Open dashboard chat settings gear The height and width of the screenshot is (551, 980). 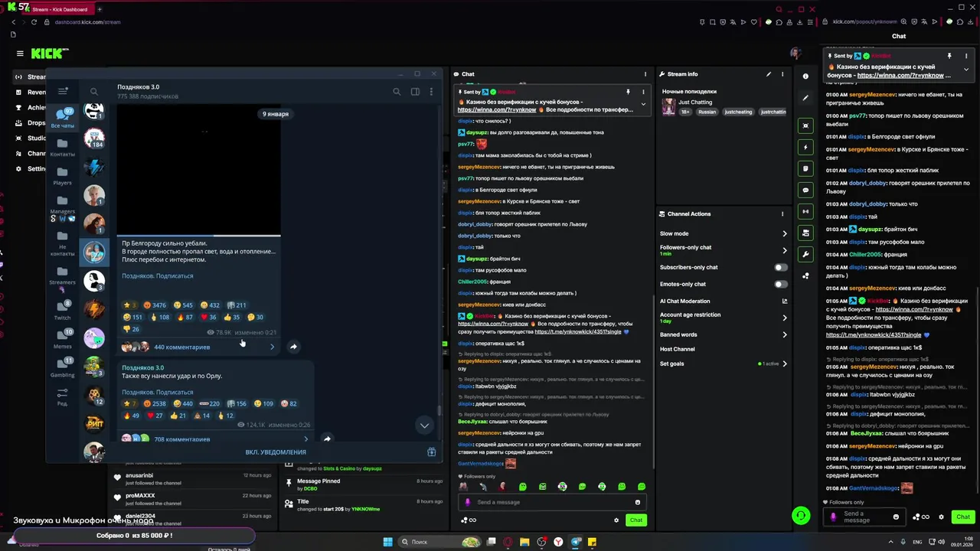(x=616, y=520)
